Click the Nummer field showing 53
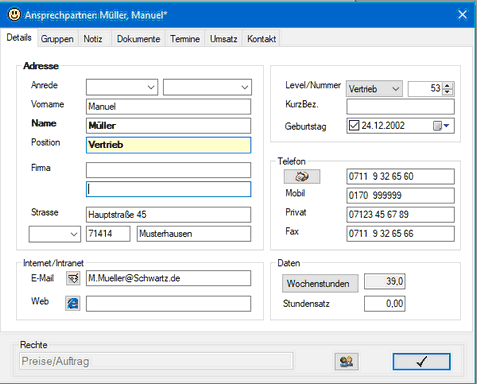Image resolution: width=477 pixels, height=384 pixels. coord(426,89)
